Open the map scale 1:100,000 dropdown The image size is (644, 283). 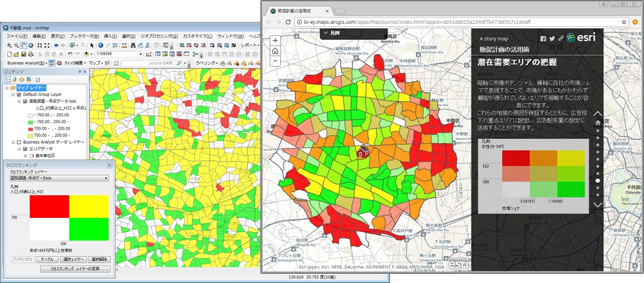click(x=140, y=54)
